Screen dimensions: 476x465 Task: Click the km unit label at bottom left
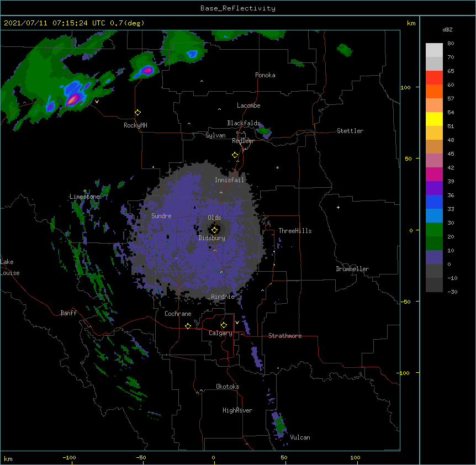pyautogui.click(x=8, y=459)
